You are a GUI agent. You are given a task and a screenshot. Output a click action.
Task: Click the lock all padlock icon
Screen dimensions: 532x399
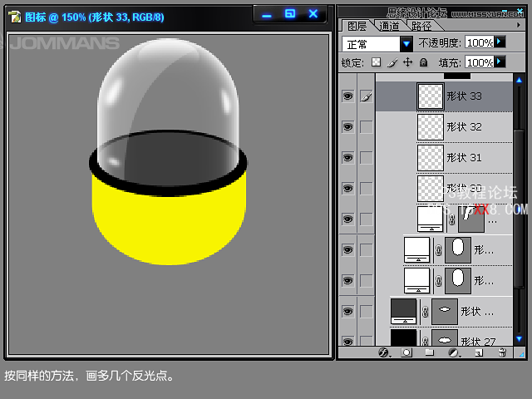coord(423,62)
